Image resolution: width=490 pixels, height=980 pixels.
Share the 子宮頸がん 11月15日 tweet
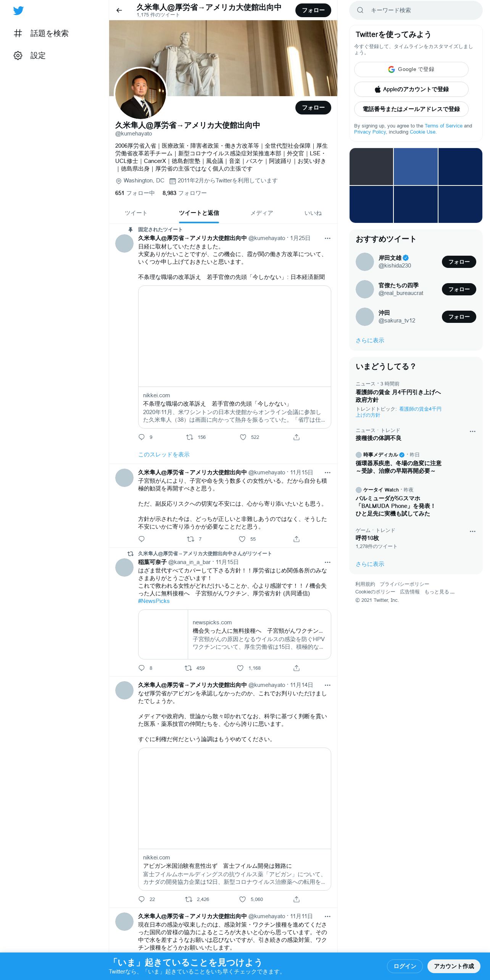pyautogui.click(x=297, y=539)
